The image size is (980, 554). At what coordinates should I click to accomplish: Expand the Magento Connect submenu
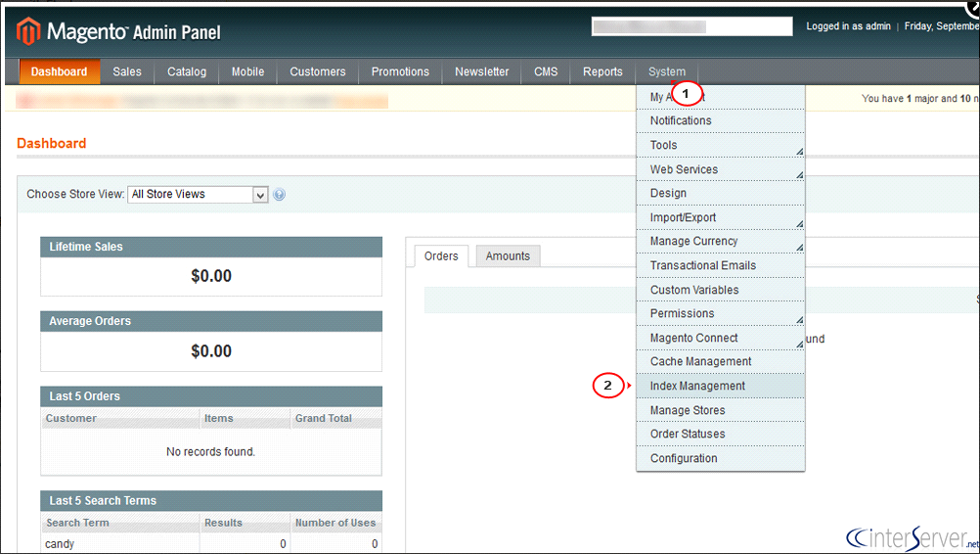[721, 339]
